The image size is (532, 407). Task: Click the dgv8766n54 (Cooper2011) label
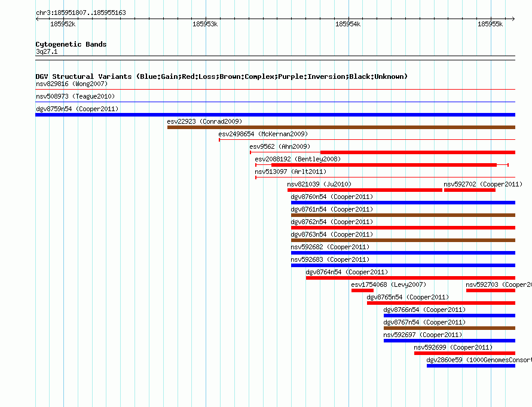[424, 310]
